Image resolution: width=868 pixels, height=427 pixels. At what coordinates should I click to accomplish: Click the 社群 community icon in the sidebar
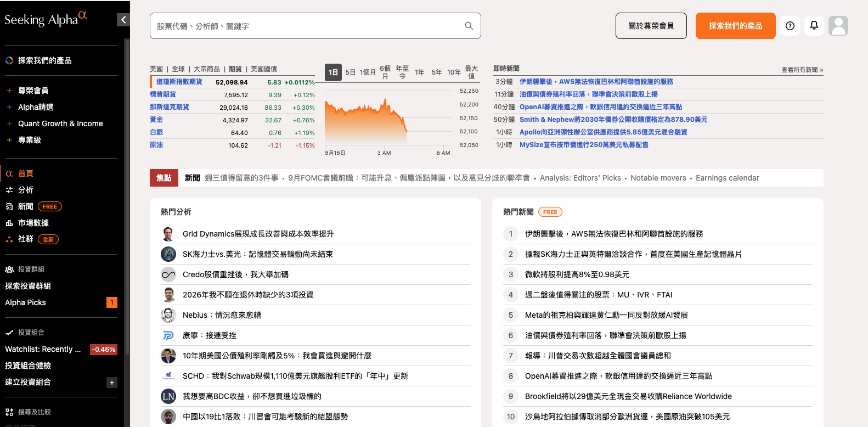click(9, 239)
